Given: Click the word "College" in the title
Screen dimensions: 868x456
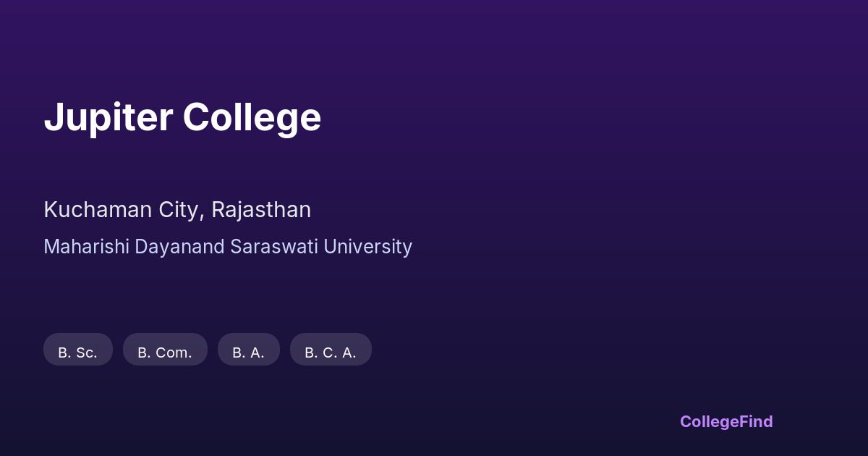Looking at the screenshot, I should (252, 117).
